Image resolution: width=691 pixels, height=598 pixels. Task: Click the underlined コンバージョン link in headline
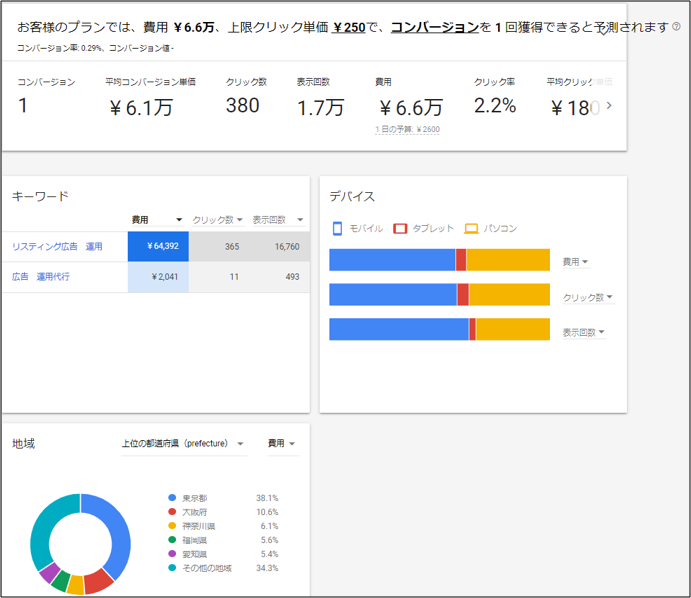point(435,27)
